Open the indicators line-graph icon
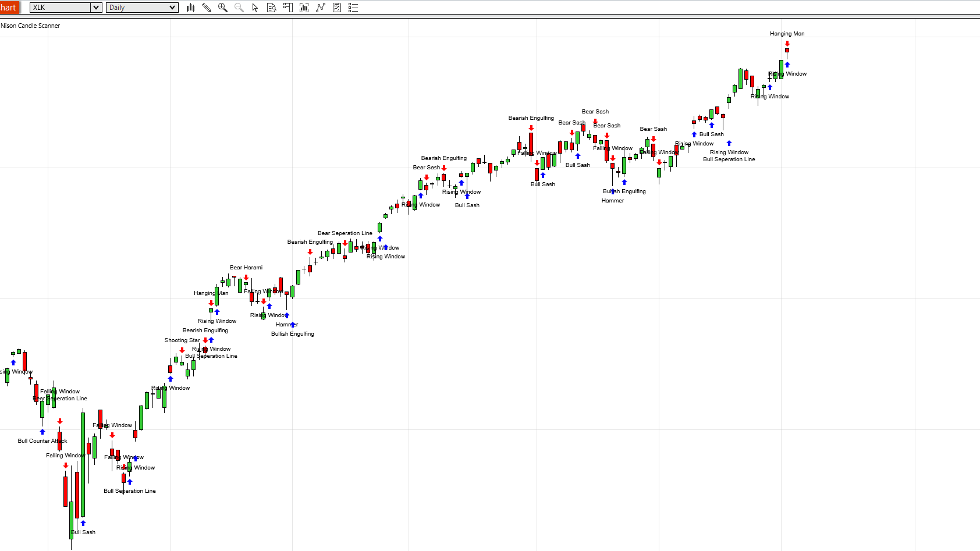 click(x=320, y=8)
